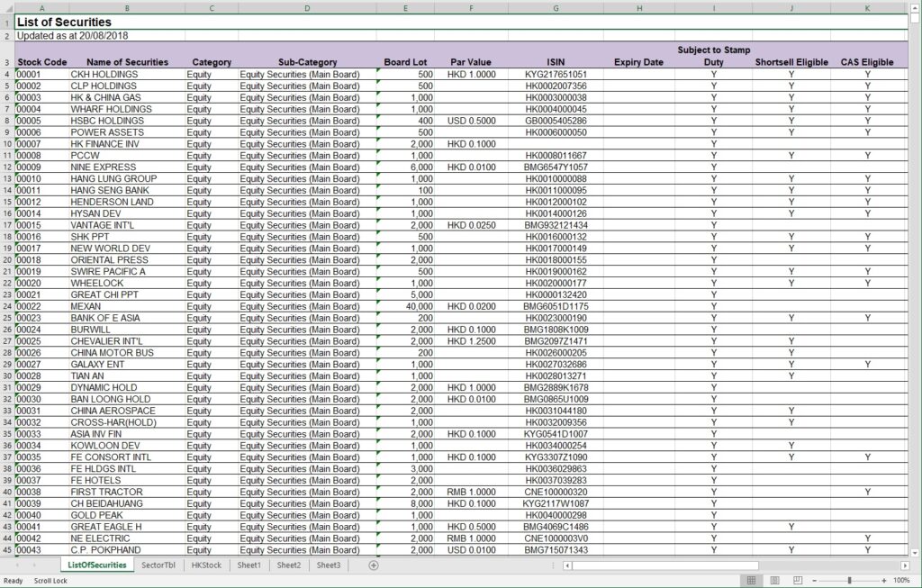Click the 'Board Lot' heading cell

(x=405, y=55)
